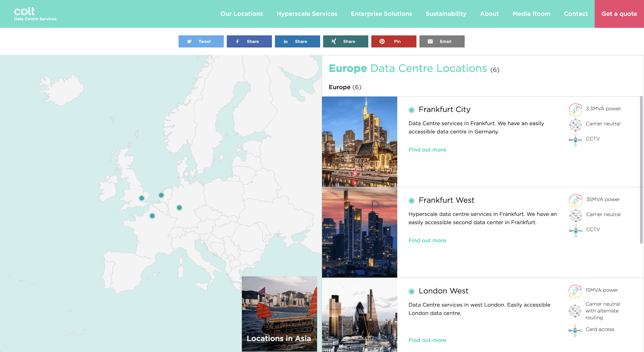Select the Netherlands map marker
644x352 pixels.
[161, 195]
